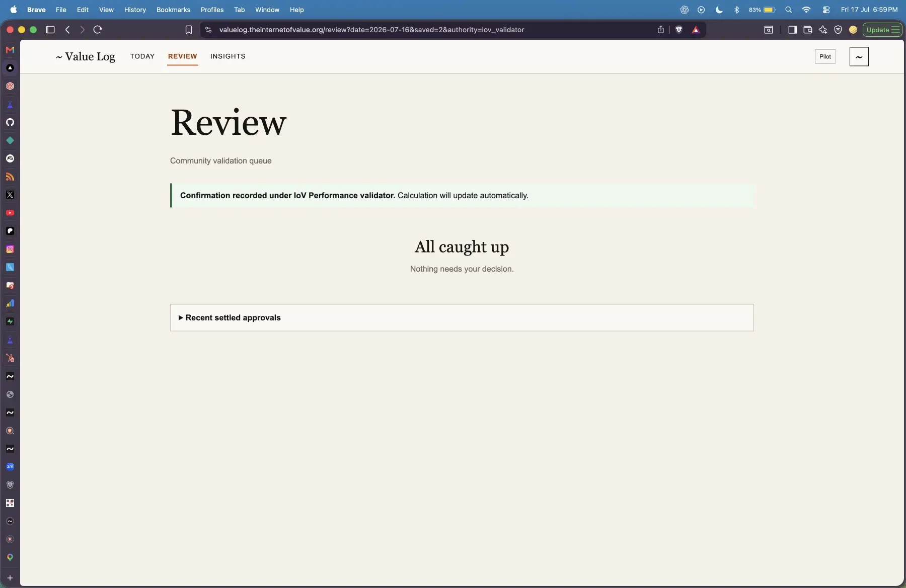Screen dimensions: 906x588
Task: Open the INSIGHTS tab
Action: (x=228, y=56)
